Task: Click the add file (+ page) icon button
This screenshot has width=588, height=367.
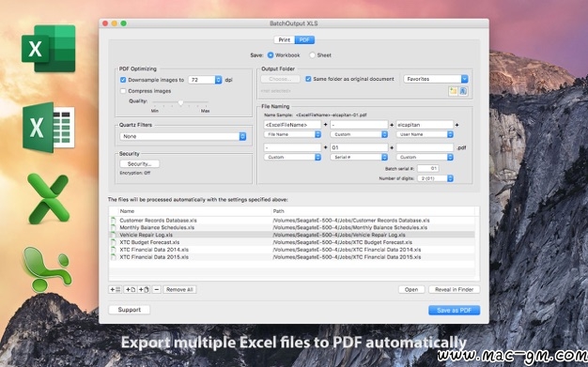Action: (x=131, y=289)
